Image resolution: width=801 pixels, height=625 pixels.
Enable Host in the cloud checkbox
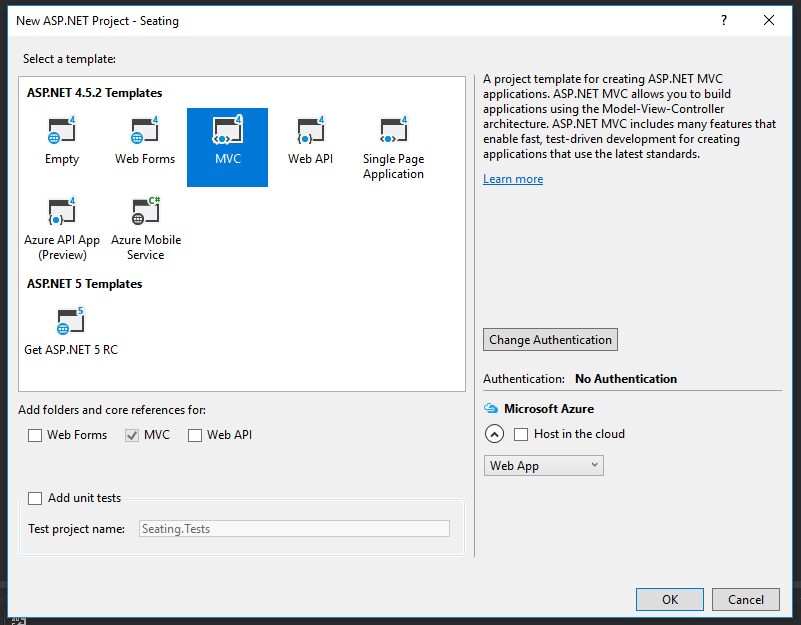(521, 434)
